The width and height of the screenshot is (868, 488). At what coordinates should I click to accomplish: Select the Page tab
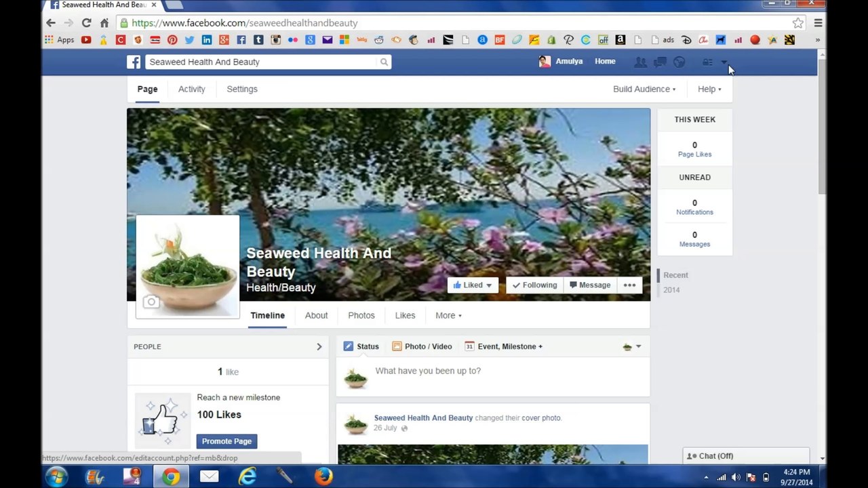[147, 89]
